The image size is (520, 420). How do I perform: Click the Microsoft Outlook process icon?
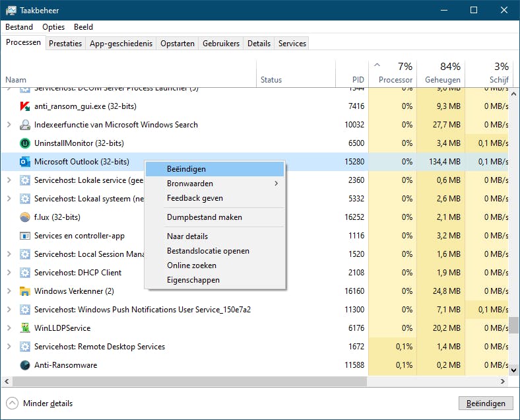coord(25,162)
